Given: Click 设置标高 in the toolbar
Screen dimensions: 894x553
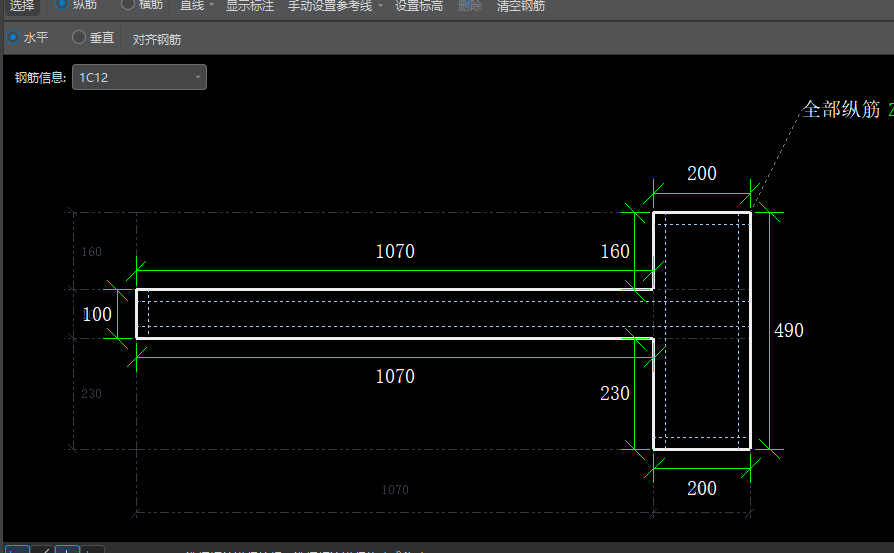Looking at the screenshot, I should pyautogui.click(x=418, y=6).
